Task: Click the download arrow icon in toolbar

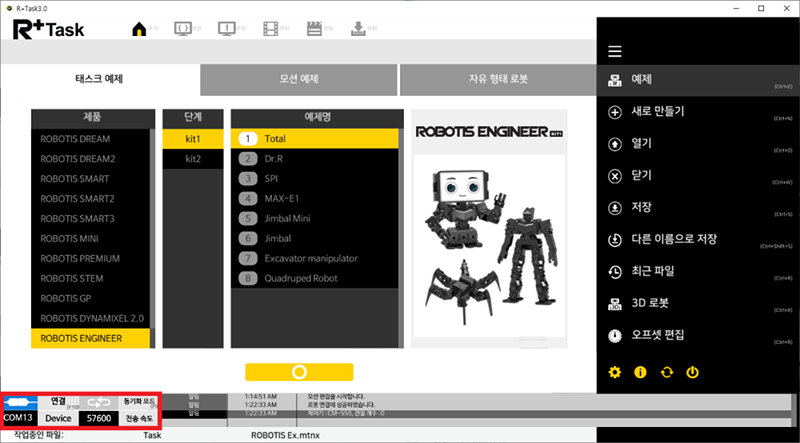Action: (x=357, y=28)
